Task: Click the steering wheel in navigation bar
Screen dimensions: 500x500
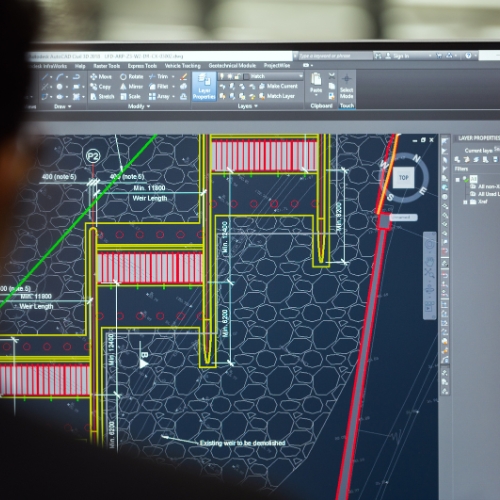Action: tap(430, 244)
